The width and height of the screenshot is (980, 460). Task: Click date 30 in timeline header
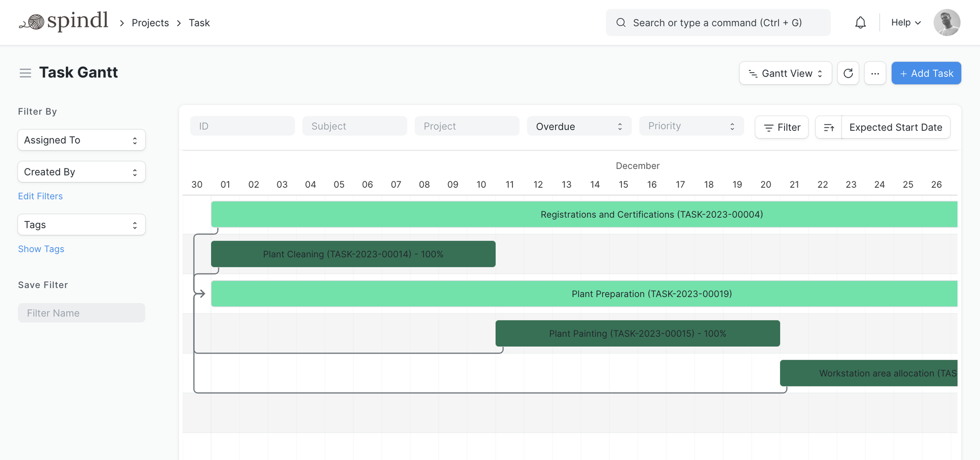197,184
